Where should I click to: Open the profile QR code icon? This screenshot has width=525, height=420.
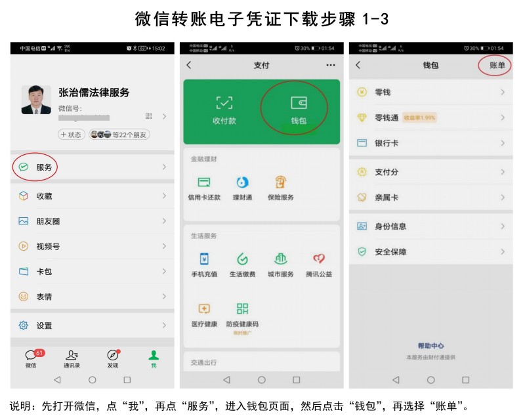pos(149,116)
